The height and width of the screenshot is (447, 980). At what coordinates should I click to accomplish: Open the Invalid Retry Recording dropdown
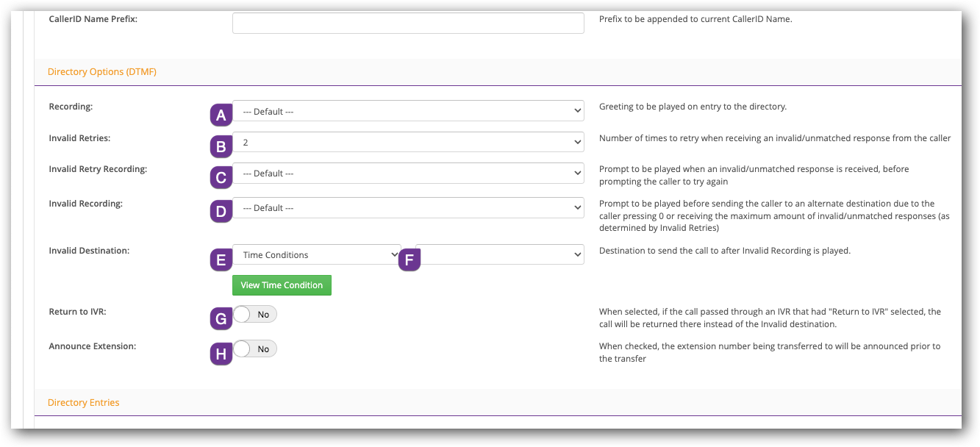coord(408,174)
